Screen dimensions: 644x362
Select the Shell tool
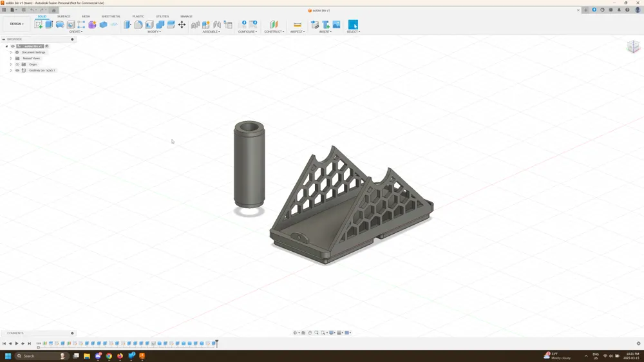point(149,24)
